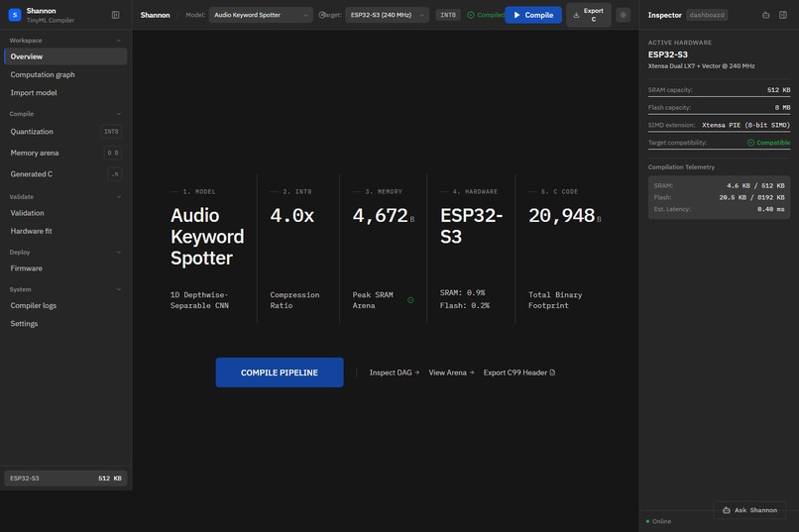Go to Quantization page
Image resolution: width=799 pixels, height=532 pixels.
(65, 132)
